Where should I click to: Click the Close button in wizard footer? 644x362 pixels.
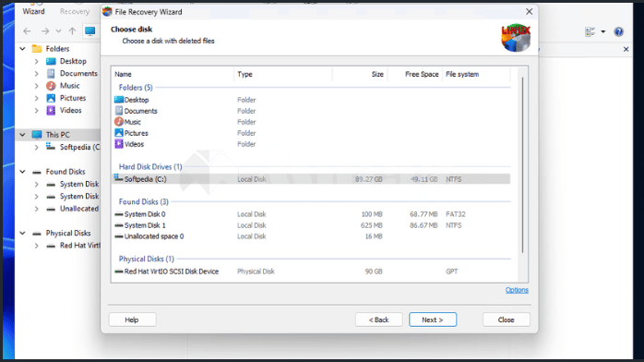(506, 320)
